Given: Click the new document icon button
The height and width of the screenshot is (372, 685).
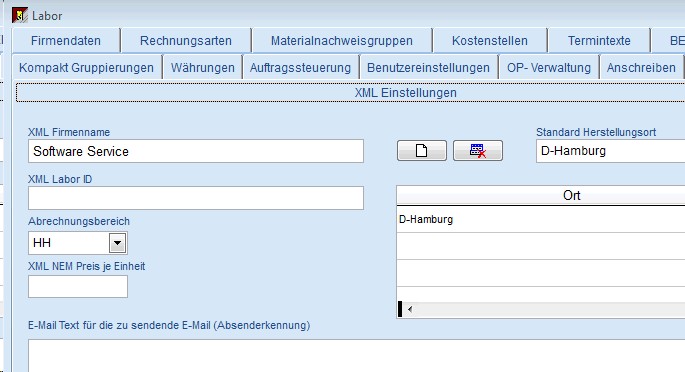Looking at the screenshot, I should click(x=422, y=151).
